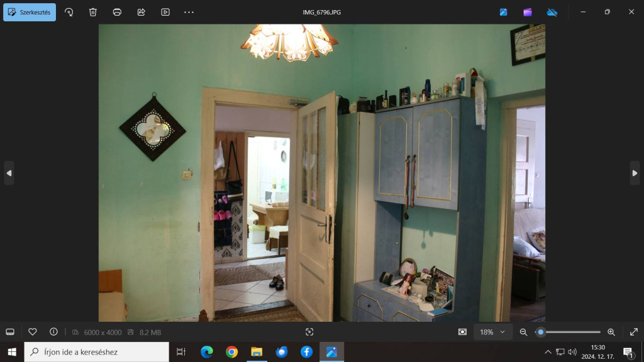Toggle the file info panel icon
The image size is (644, 362).
53,332
